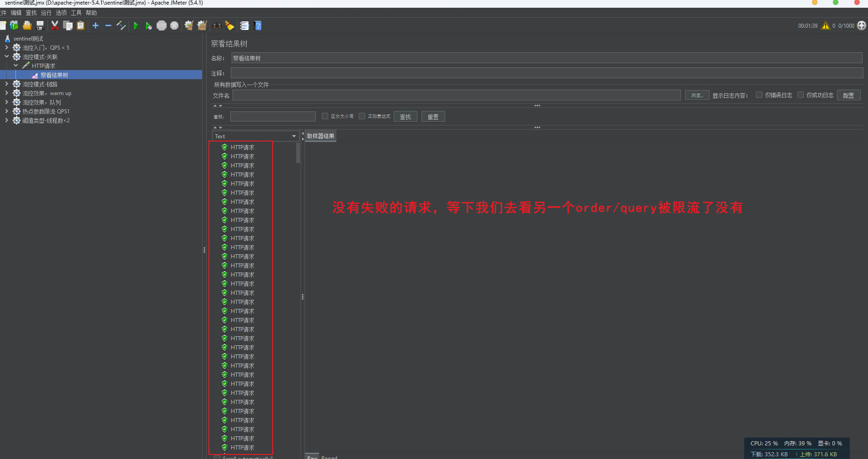
Task: Open the 运行 menu
Action: (x=46, y=13)
